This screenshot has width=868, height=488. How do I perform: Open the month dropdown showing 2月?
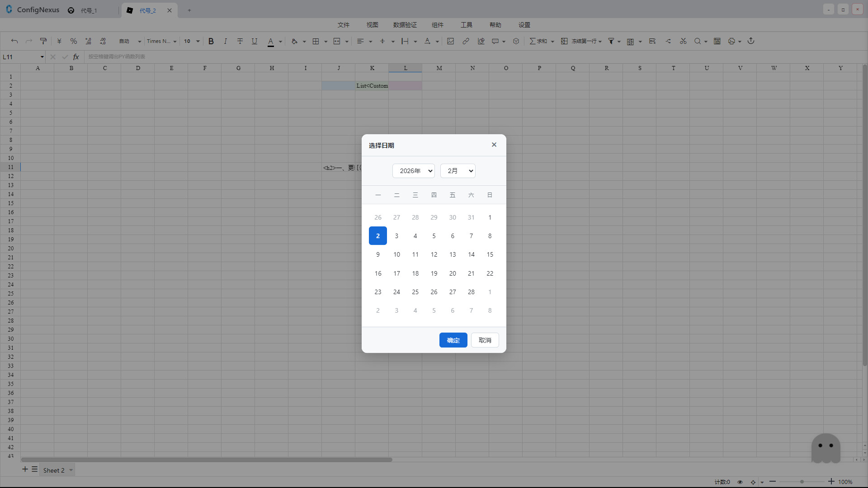pos(458,171)
